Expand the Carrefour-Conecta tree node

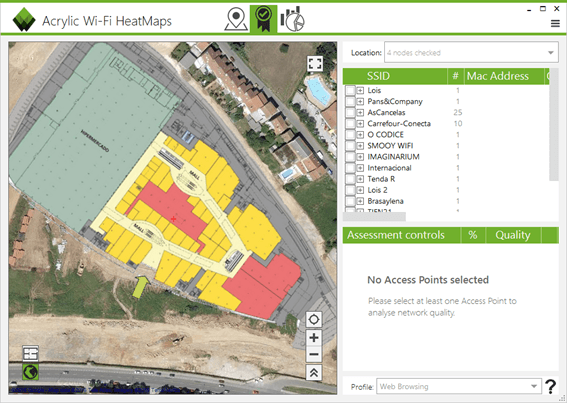[x=360, y=124]
